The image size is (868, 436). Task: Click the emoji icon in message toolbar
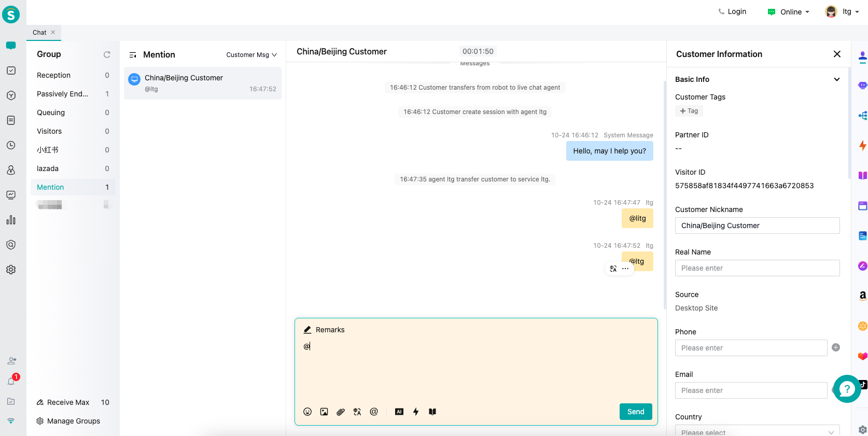[307, 412]
